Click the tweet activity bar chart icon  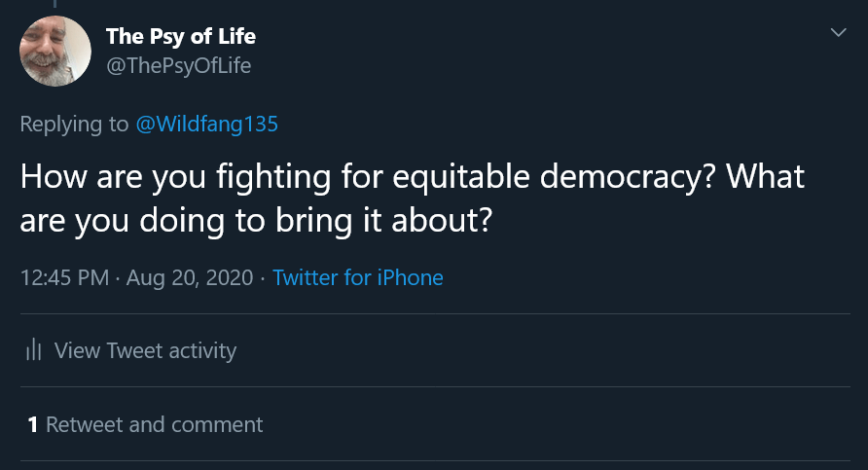34,350
